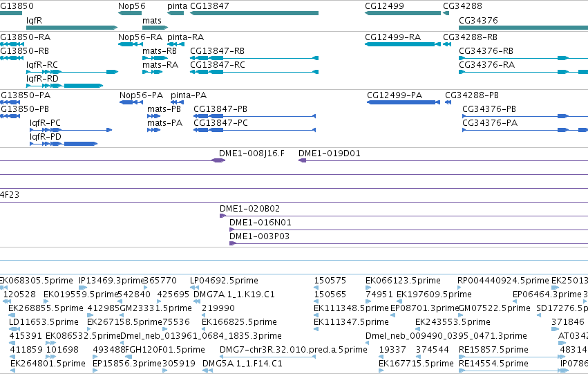588x374 pixels.
Task: Select the CG34288 gene label
Action: point(462,6)
